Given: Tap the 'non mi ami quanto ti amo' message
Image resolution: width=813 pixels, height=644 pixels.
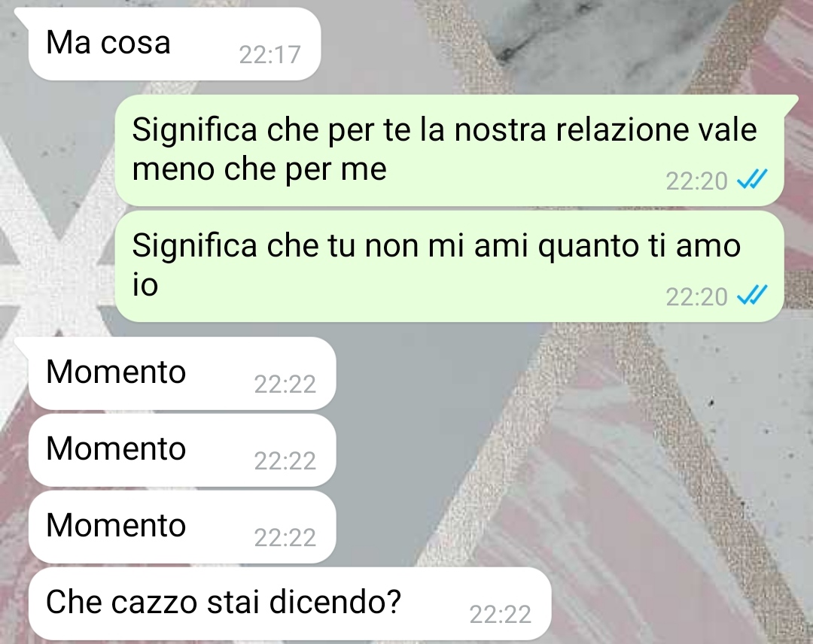Looking at the screenshot, I should coord(449,266).
